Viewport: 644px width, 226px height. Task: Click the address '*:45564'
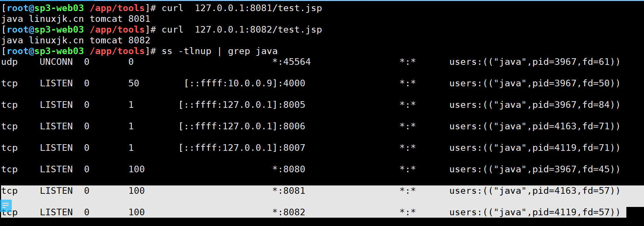coord(292,62)
